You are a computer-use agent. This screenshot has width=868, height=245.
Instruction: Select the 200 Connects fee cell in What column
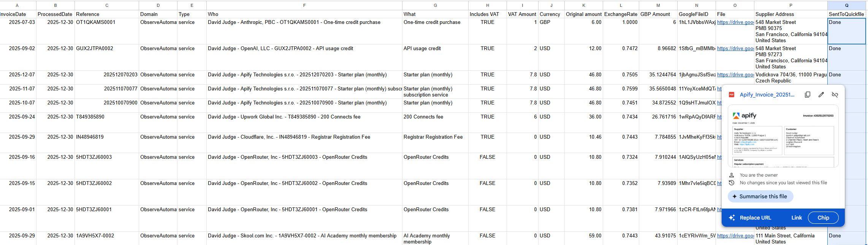[x=436, y=123]
